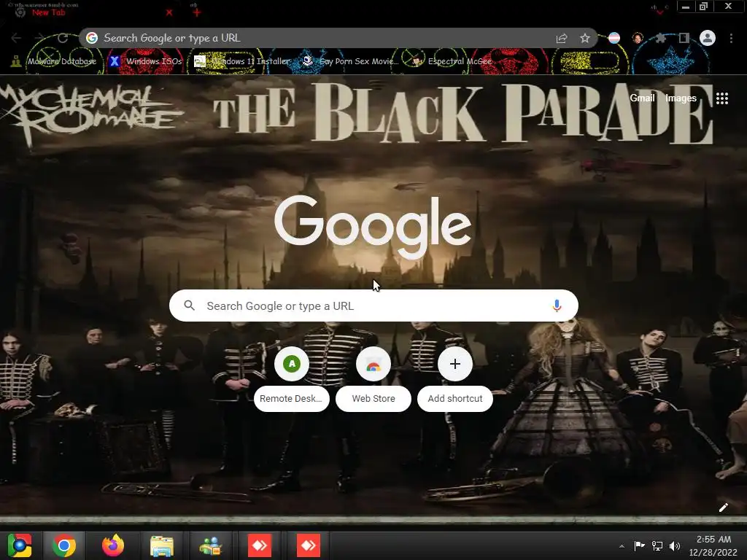747x560 pixels.
Task: Open Action Center flag tray icon
Action: click(639, 545)
